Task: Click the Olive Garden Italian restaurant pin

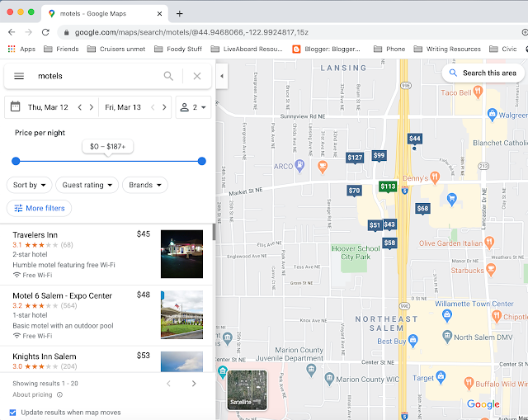Action: [x=489, y=243]
